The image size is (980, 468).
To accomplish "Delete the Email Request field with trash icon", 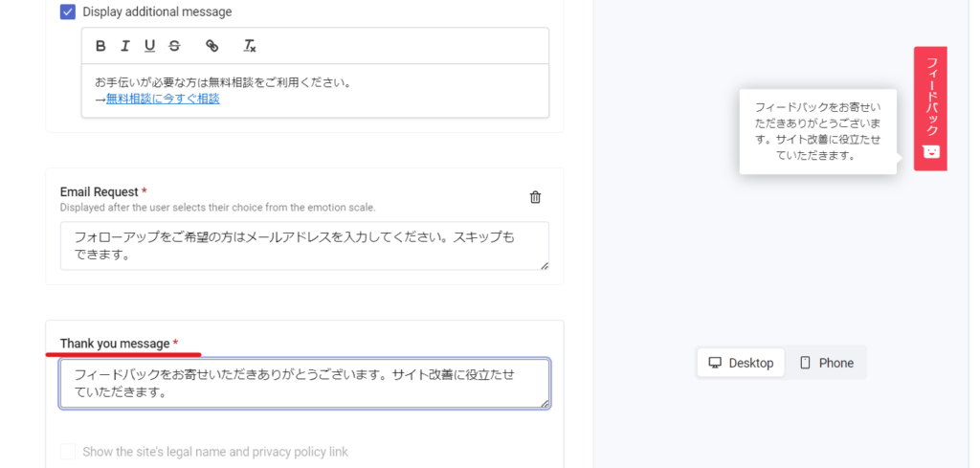I will point(535,197).
